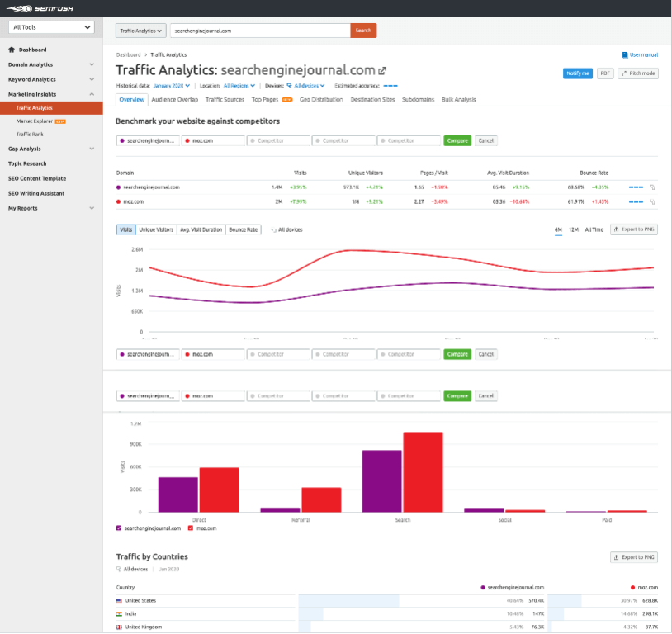Click the accuracy dashes in the moz.com row

[x=636, y=202]
